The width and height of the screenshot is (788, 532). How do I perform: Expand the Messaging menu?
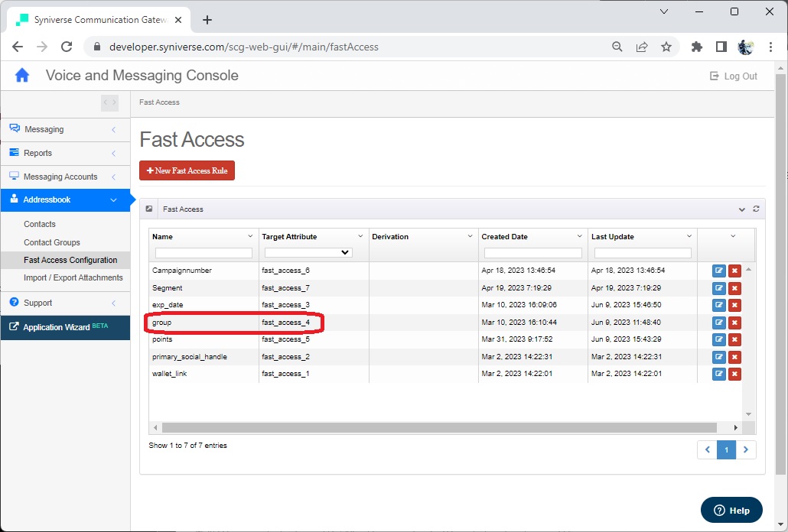pyautogui.click(x=65, y=129)
